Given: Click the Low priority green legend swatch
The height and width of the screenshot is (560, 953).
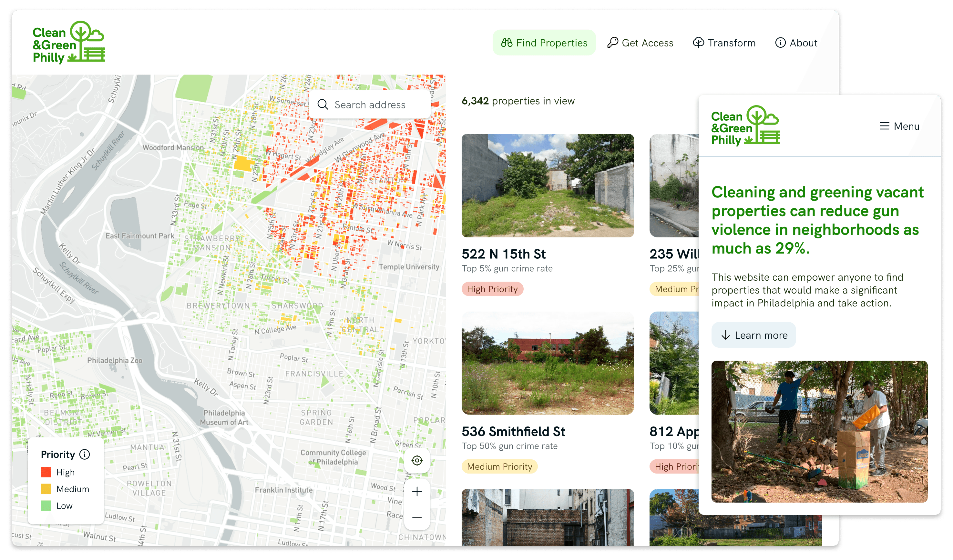Looking at the screenshot, I should (46, 505).
